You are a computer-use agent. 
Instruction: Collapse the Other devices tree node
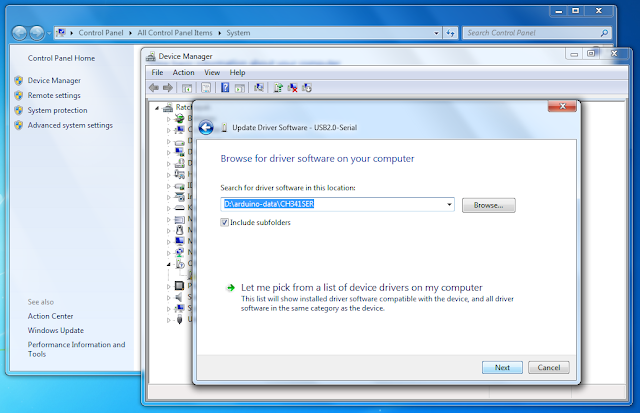pos(168,264)
